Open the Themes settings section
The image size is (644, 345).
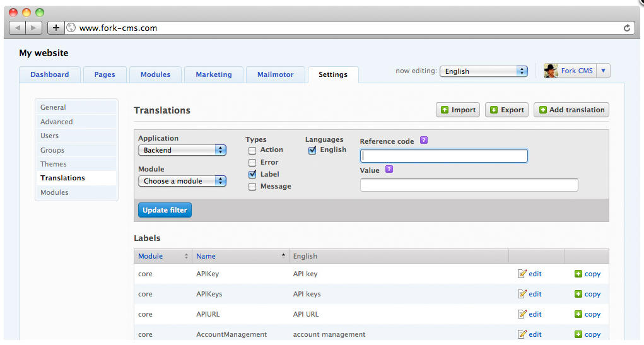54,164
